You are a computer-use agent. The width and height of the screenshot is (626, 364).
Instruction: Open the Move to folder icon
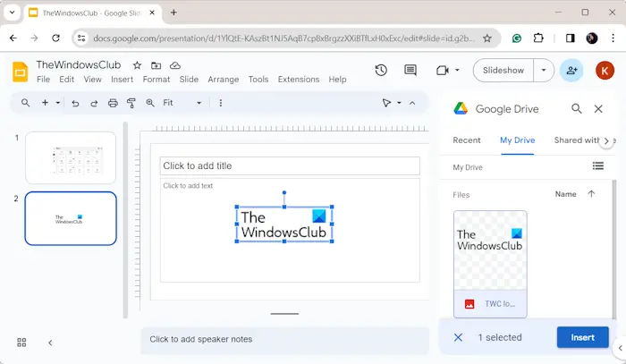point(156,65)
